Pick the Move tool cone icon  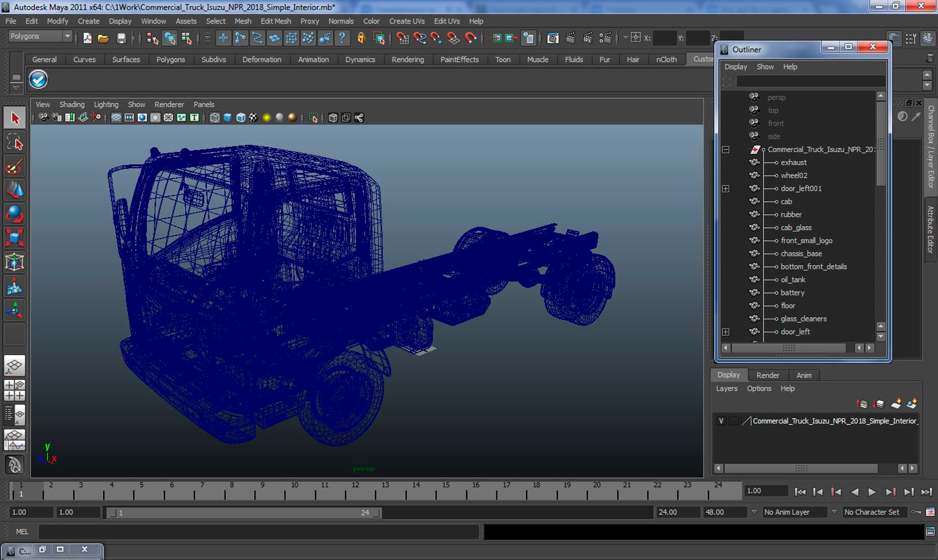pos(15,190)
